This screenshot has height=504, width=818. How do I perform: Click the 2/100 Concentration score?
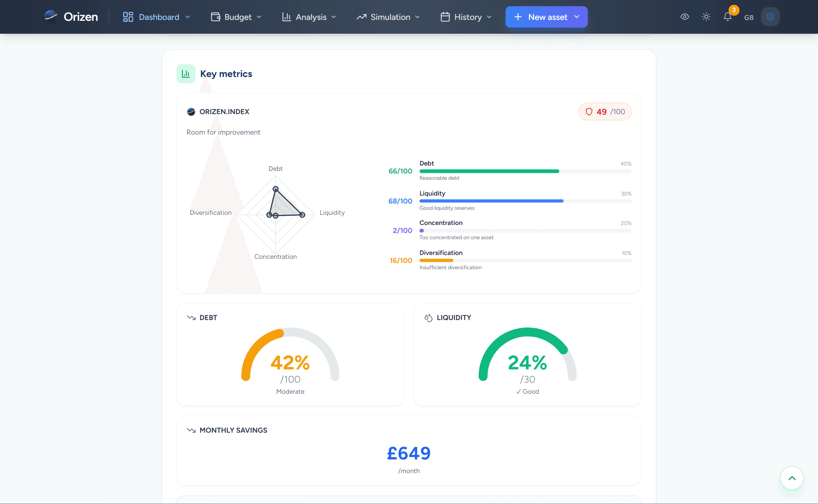point(402,230)
